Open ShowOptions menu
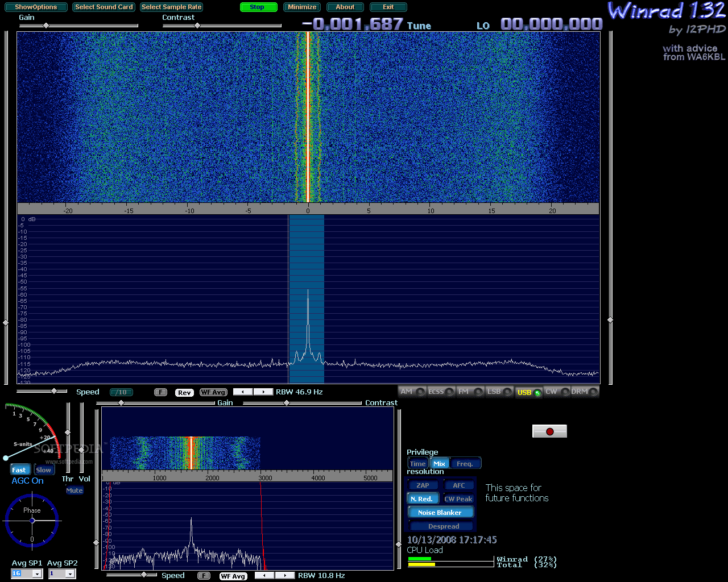 36,7
